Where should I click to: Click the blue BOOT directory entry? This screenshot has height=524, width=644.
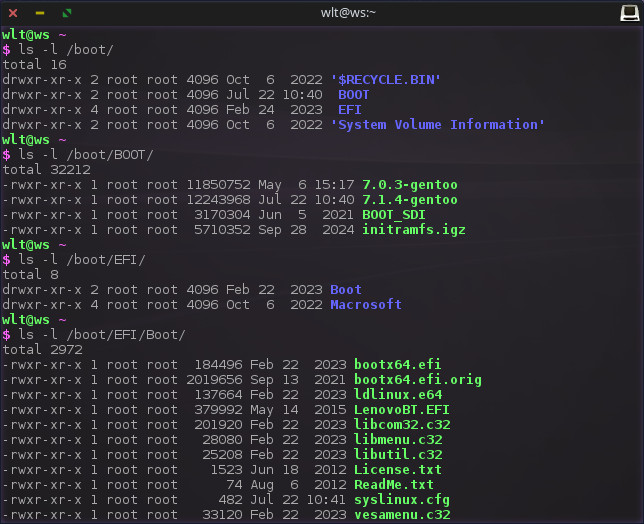pos(354,95)
